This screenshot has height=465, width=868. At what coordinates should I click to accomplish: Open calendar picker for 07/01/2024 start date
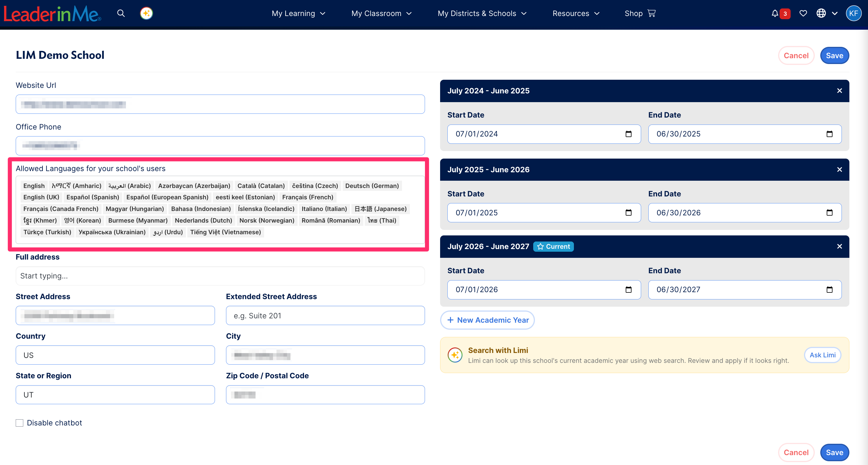[628, 134]
